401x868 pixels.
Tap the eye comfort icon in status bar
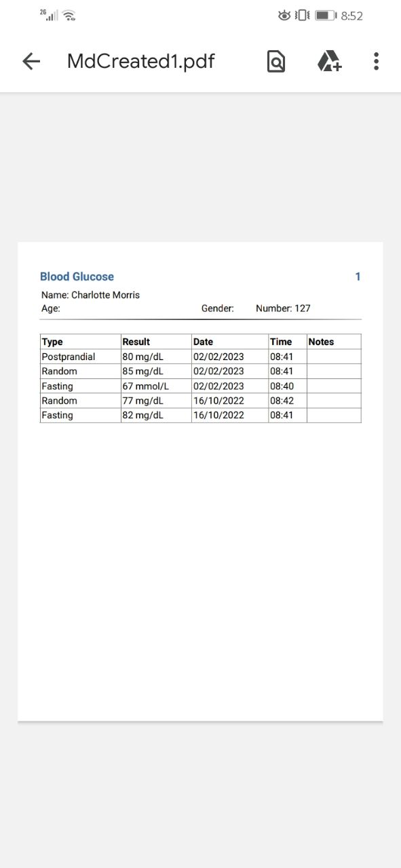pyautogui.click(x=284, y=15)
